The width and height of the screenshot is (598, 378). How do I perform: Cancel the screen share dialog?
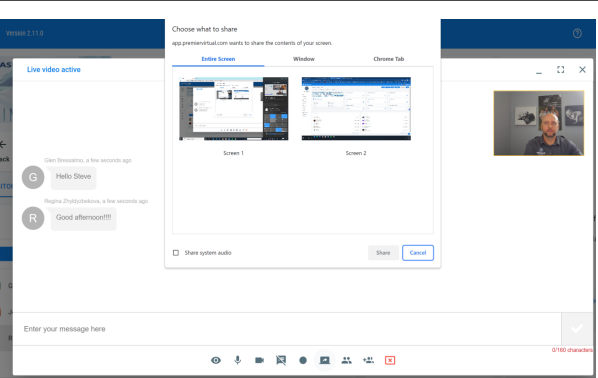tap(418, 253)
